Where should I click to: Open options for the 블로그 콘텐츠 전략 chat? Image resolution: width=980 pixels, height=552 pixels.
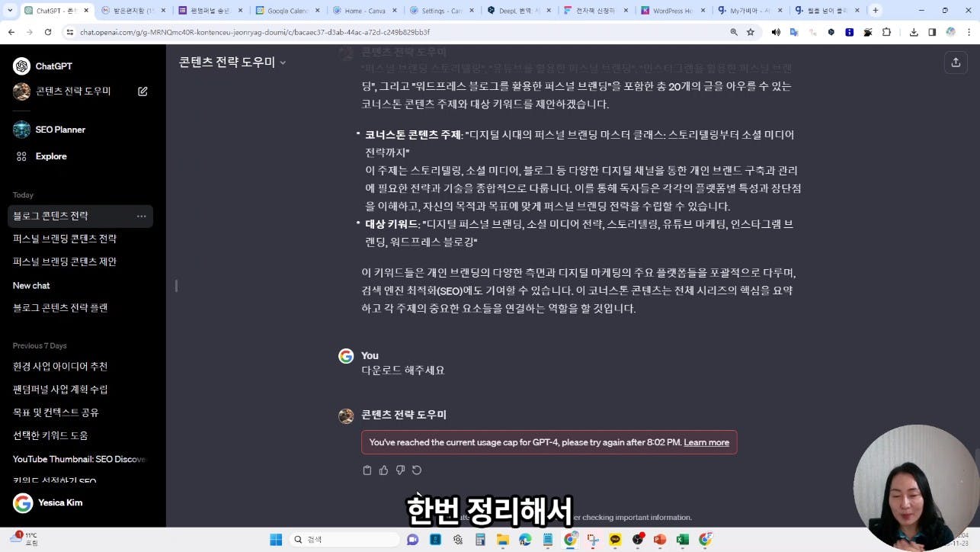pyautogui.click(x=141, y=217)
